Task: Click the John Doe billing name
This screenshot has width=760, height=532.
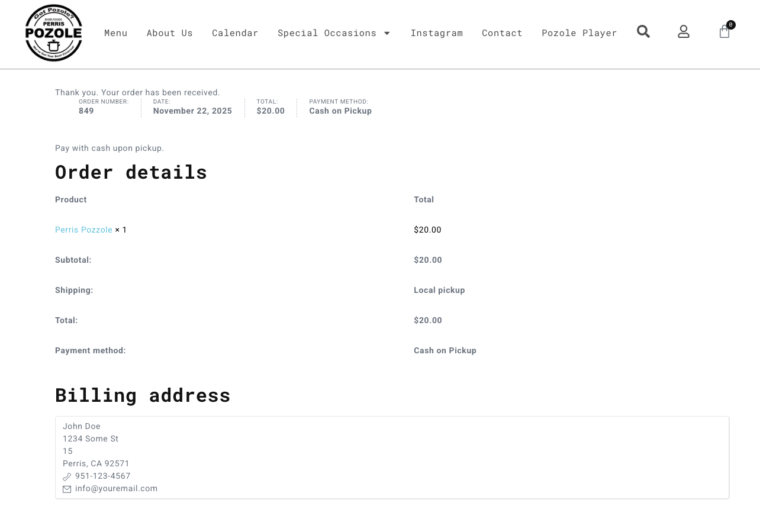Action: [x=82, y=426]
